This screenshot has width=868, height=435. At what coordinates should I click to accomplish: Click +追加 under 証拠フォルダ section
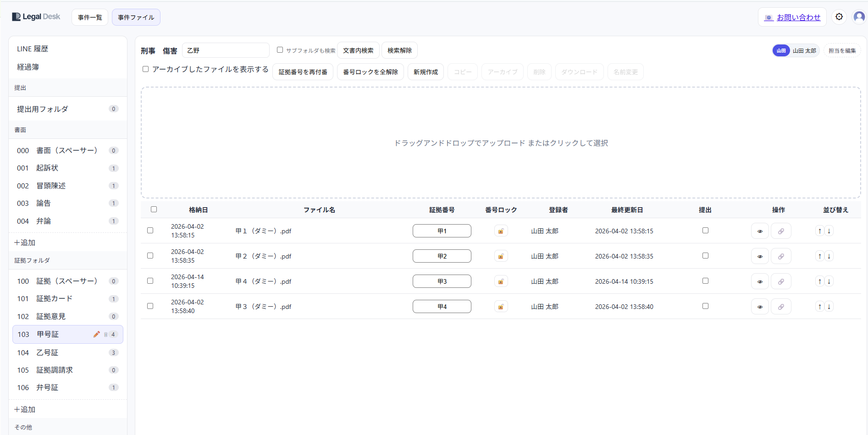pos(25,409)
